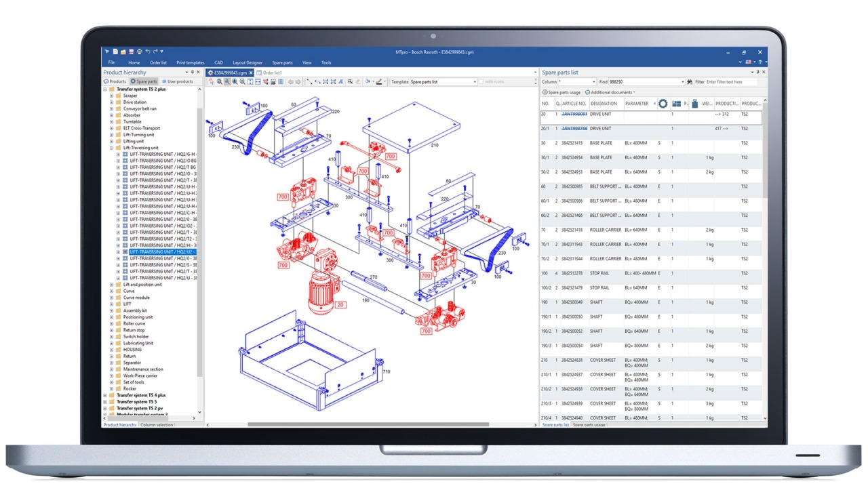The width and height of the screenshot is (868, 488).
Task: Select the pointer/selection tool in the CGM viewer toolbar
Action: pos(211,81)
